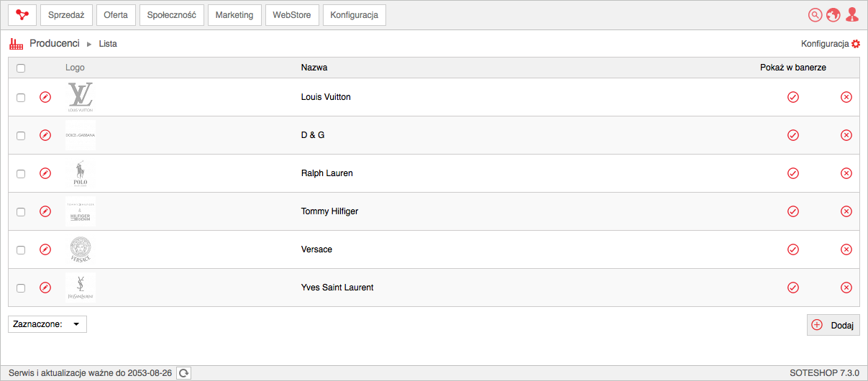868x381 pixels.
Task: Open the Oferta menu
Action: pos(116,15)
